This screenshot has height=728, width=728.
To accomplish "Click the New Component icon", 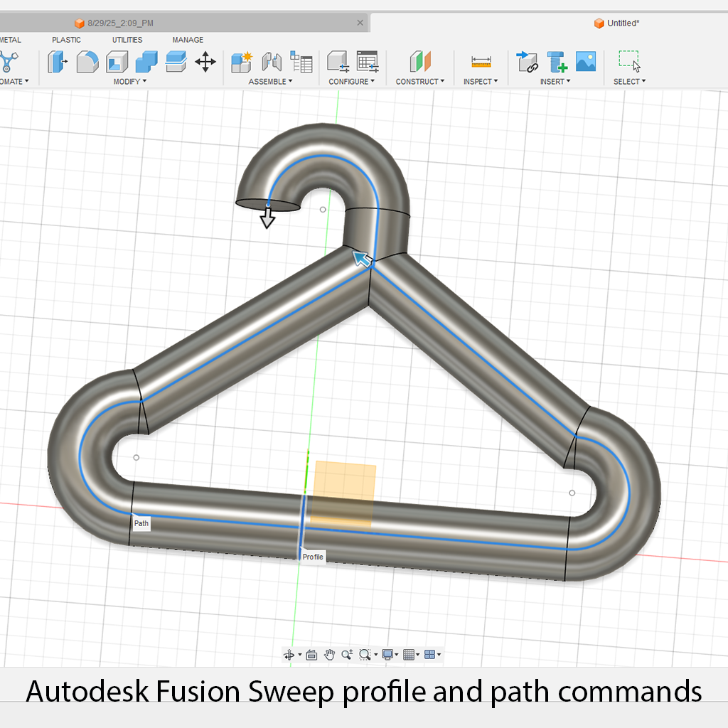I will coord(242,62).
